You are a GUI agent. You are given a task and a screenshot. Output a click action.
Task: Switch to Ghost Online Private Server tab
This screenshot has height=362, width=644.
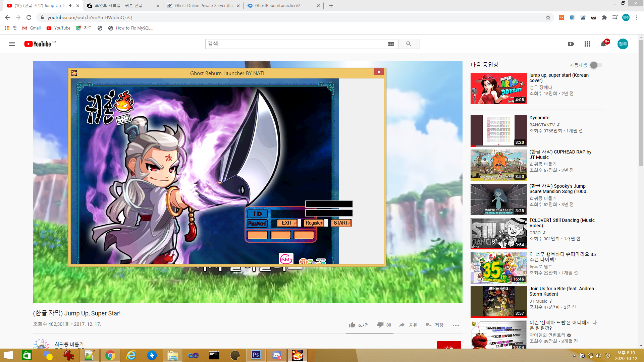pos(204,6)
